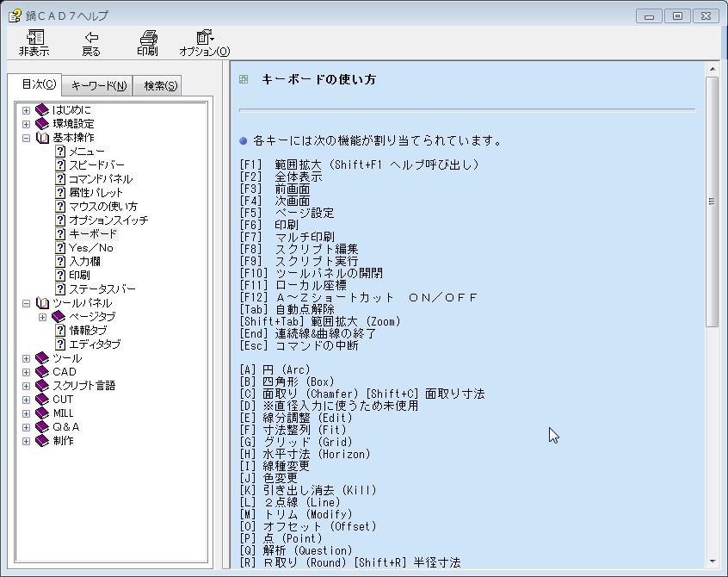Click the Q&A book icon
728x577 pixels.
[x=42, y=427]
